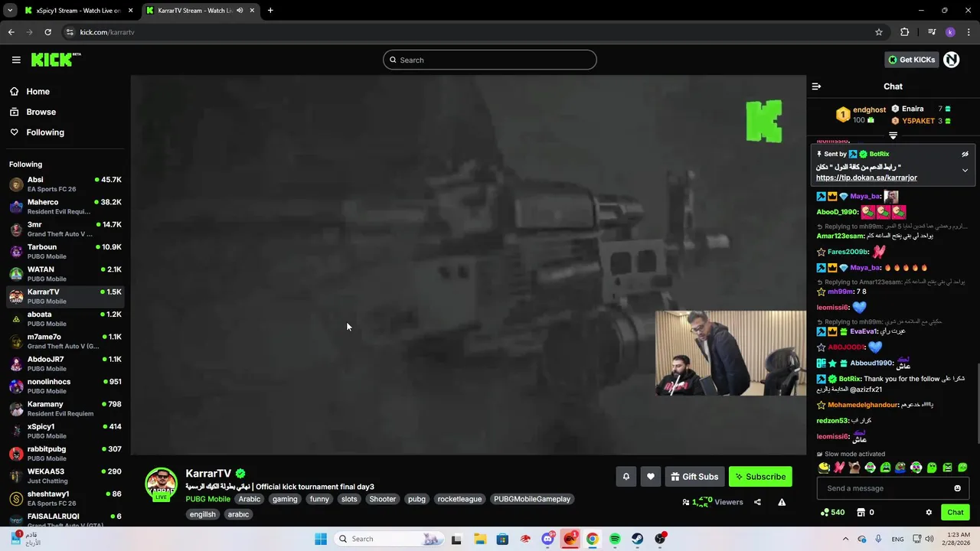980x551 pixels.
Task: Insert the pink ribbon emote
Action: coord(839,468)
